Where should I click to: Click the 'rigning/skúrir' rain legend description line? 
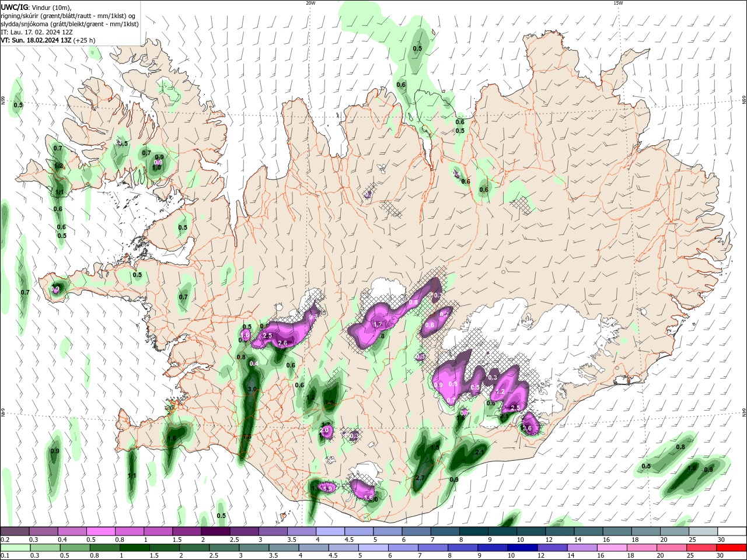pyautogui.click(x=68, y=16)
